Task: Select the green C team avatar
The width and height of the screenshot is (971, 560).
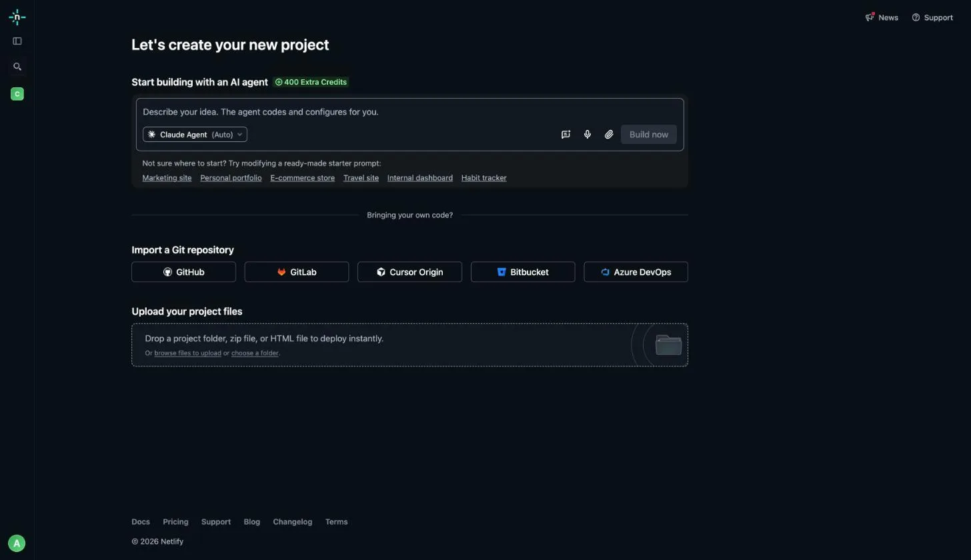Action: click(17, 94)
